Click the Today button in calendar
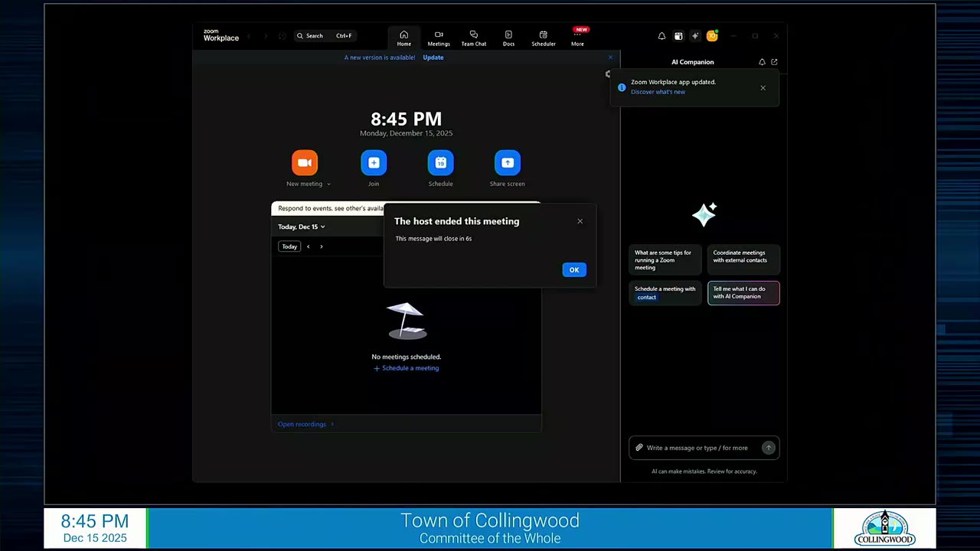Image resolution: width=980 pixels, height=551 pixels. (x=289, y=246)
